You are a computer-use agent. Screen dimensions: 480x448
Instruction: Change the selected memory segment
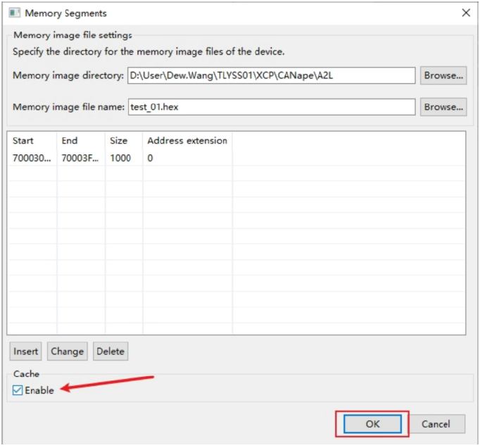point(67,351)
